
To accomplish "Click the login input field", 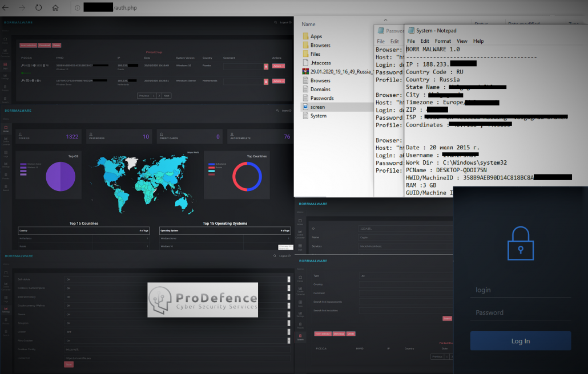I will 521,290.
